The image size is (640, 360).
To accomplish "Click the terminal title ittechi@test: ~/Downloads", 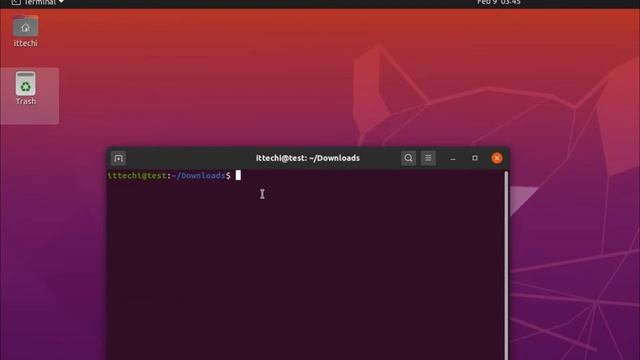I will (308, 158).
